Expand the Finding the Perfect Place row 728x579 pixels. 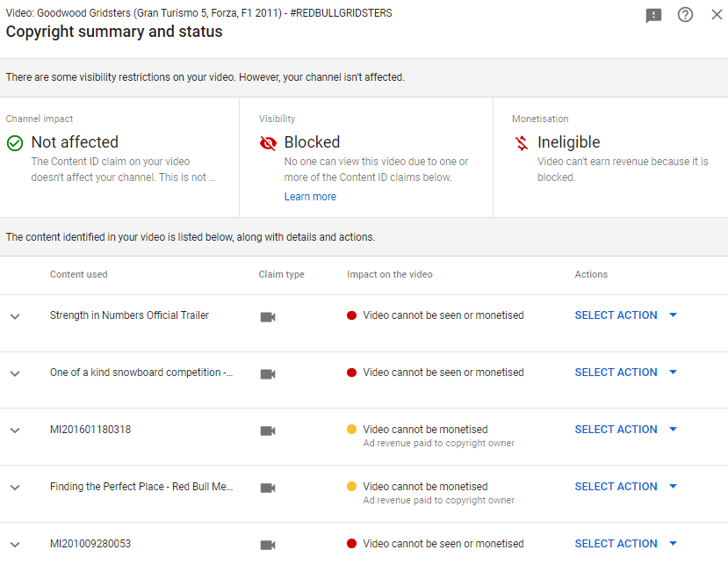15,488
